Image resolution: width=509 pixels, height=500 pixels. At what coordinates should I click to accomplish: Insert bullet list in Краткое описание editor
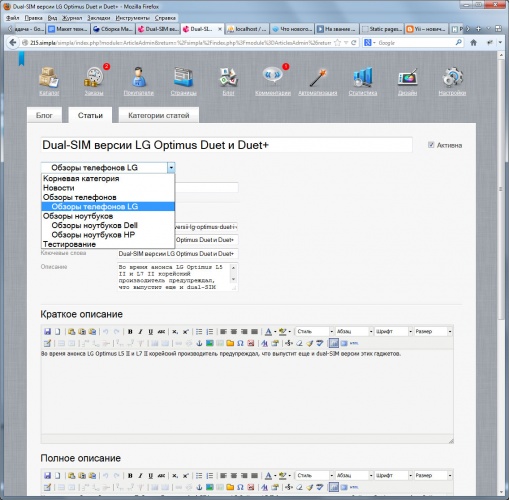[199, 331]
